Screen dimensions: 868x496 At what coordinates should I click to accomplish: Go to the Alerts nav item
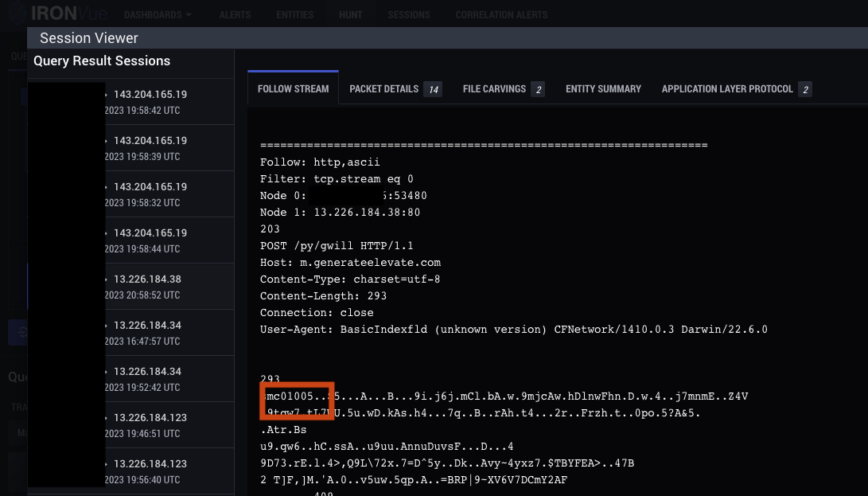[235, 15]
